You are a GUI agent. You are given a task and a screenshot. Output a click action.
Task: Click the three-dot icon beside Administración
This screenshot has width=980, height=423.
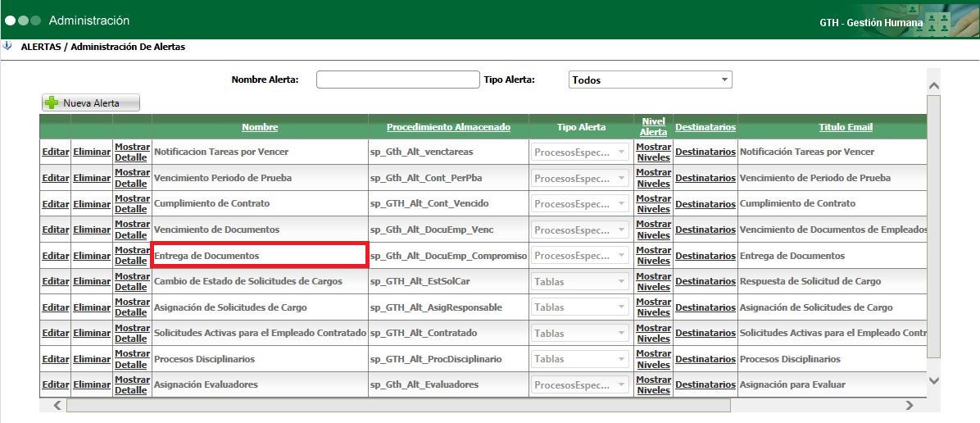(22, 20)
